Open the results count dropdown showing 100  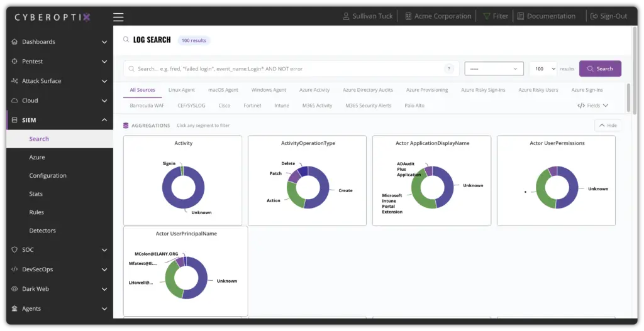point(543,68)
